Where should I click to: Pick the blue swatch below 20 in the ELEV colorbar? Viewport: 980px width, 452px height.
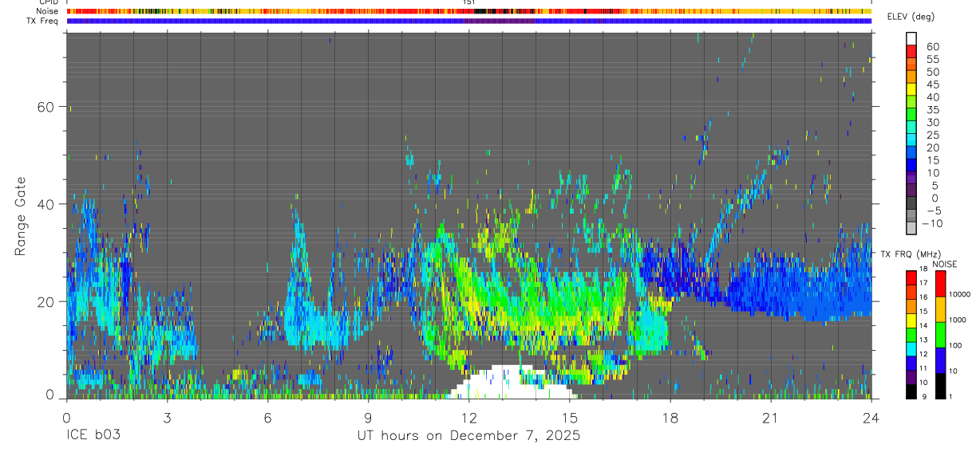(911, 152)
